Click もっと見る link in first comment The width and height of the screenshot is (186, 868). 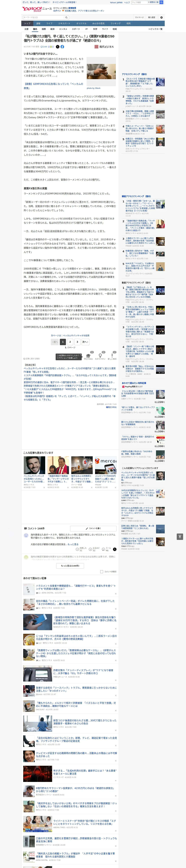coord(73,544)
